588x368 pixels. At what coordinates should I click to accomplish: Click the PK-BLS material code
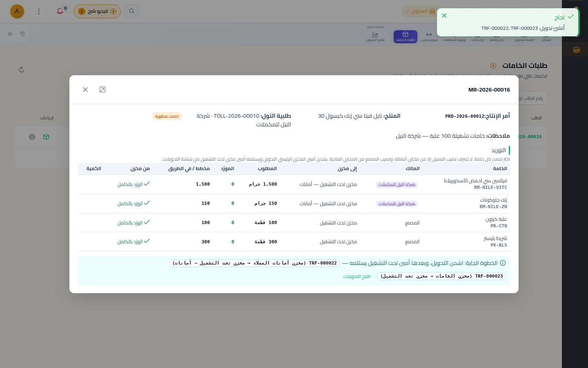pos(499,245)
